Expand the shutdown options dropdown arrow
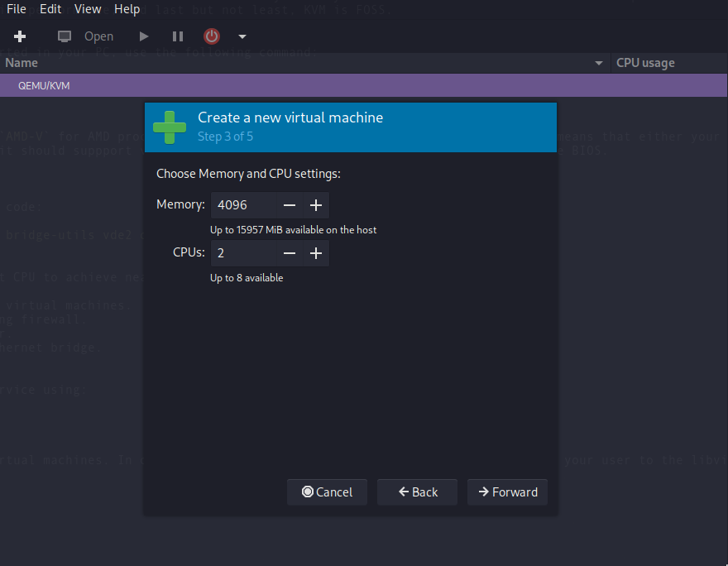728x566 pixels. (242, 36)
